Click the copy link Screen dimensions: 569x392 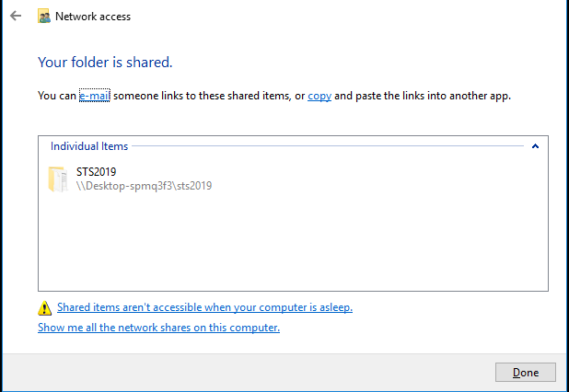pos(319,96)
